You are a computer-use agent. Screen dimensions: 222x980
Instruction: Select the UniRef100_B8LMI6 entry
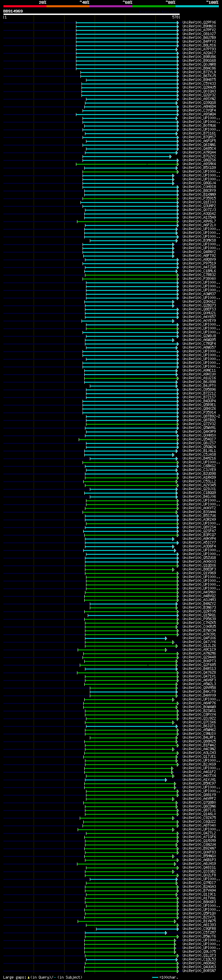(x=199, y=45)
